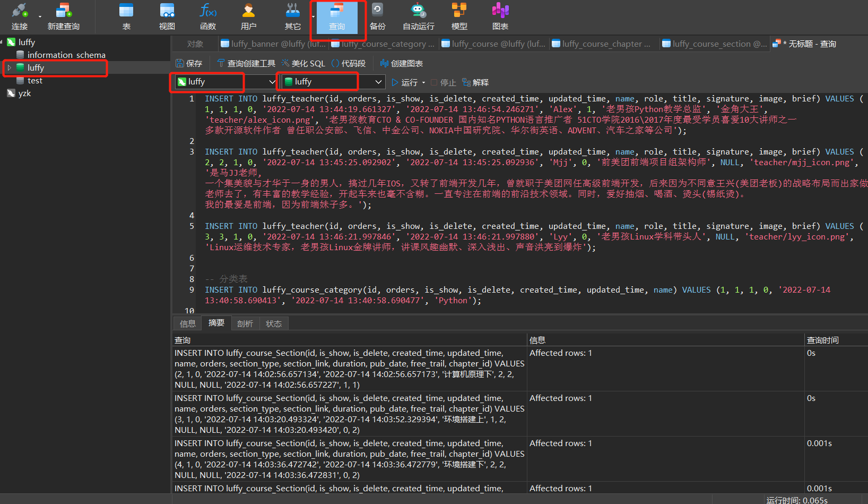868x504 pixels.
Task: Expand the luffy database tree node
Action: pyautogui.click(x=9, y=67)
